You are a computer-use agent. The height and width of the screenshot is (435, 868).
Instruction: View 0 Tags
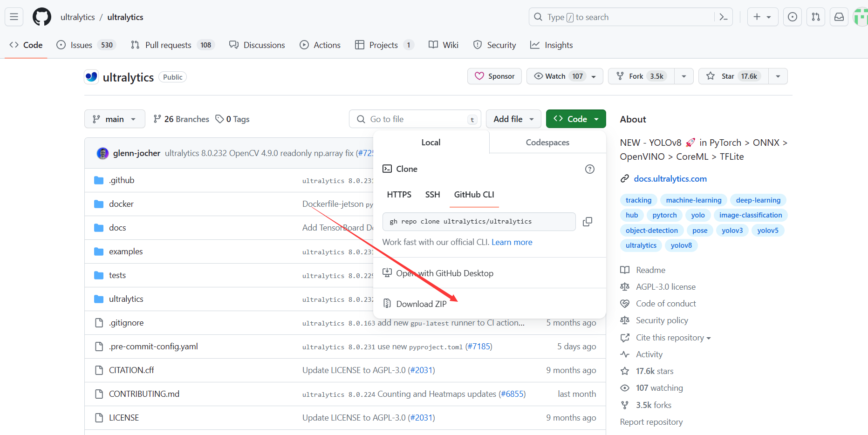click(232, 119)
